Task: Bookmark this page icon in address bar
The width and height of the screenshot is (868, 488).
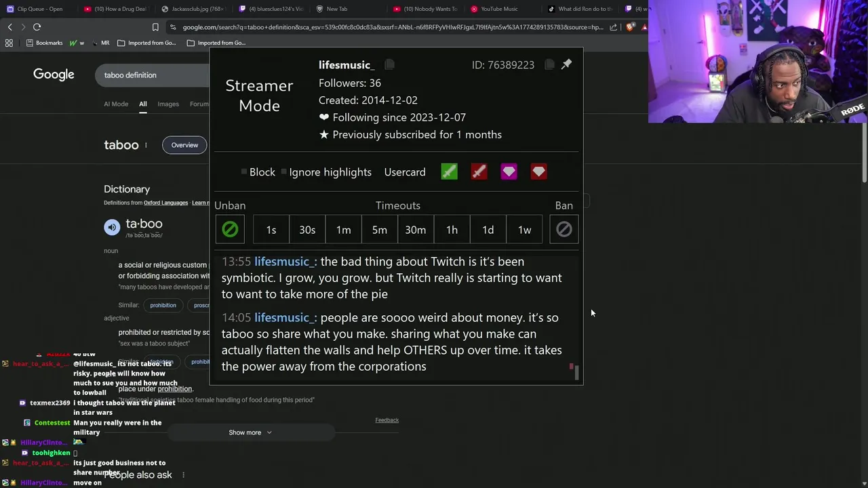Action: pyautogui.click(x=155, y=27)
